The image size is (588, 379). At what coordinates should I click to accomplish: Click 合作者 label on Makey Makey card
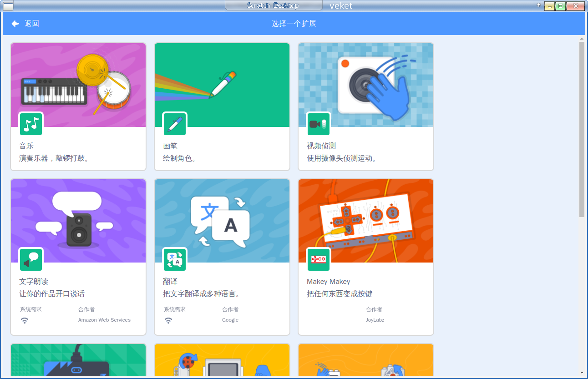tap(374, 309)
